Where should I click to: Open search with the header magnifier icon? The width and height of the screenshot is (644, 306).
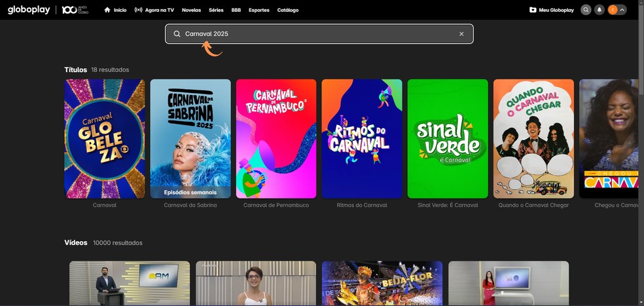point(586,10)
